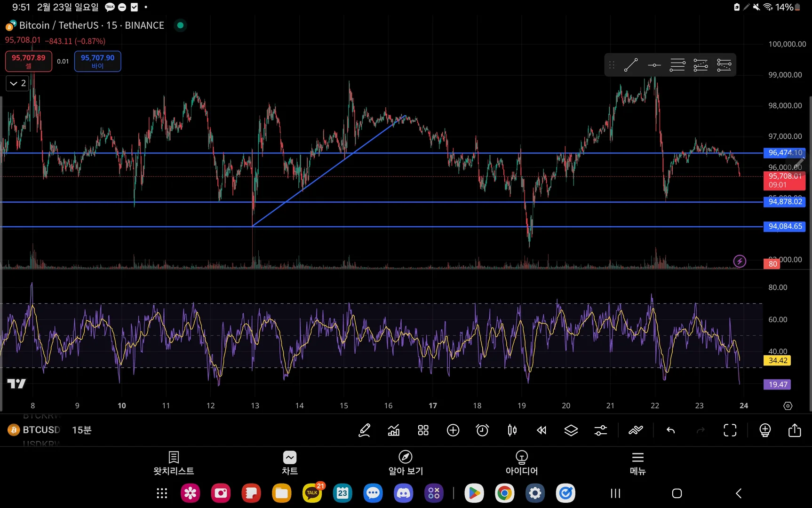This screenshot has height=508, width=812.
Task: Switch to the 왓치리스트 tab
Action: point(174,463)
